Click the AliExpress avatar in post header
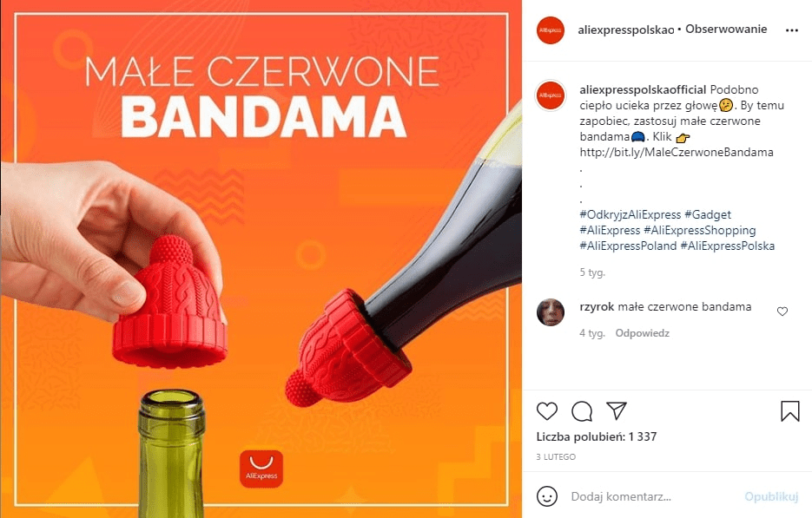The image size is (812, 518). point(551,30)
